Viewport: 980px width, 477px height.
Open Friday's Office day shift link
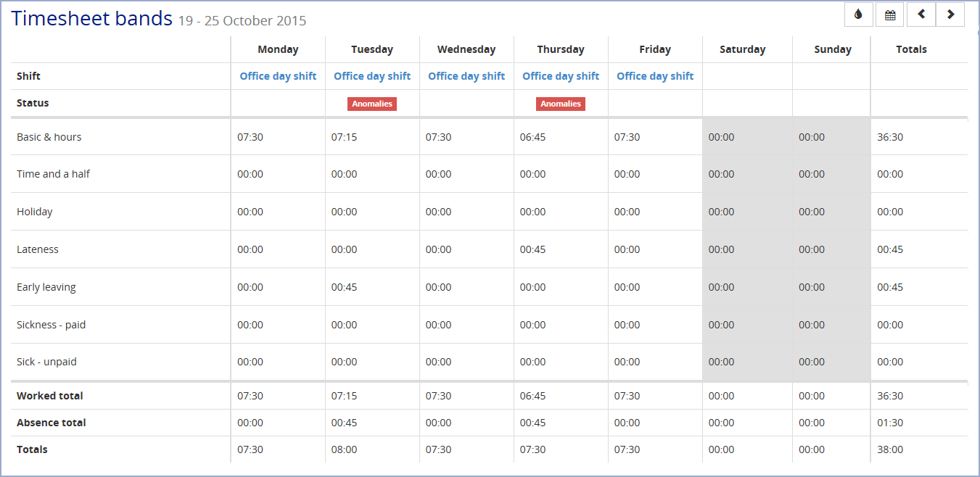tap(655, 76)
